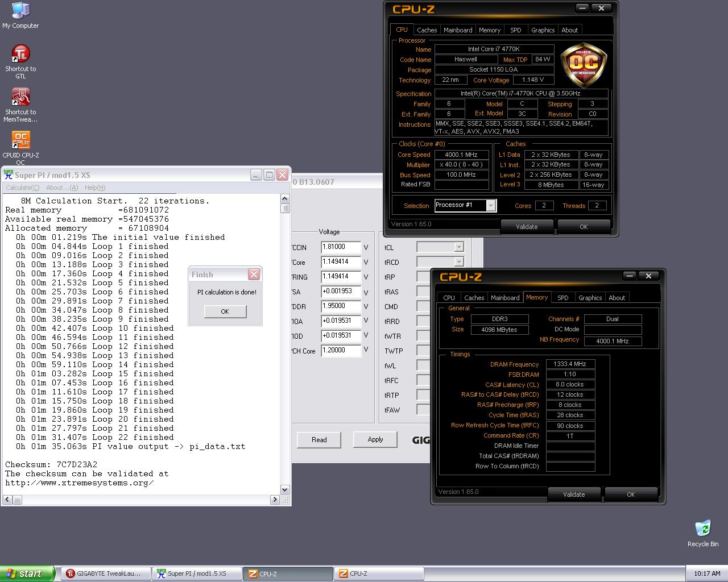The height and width of the screenshot is (582, 728).
Task: Click the Apply button in the Gigabyte tweak window
Action: [x=375, y=439]
